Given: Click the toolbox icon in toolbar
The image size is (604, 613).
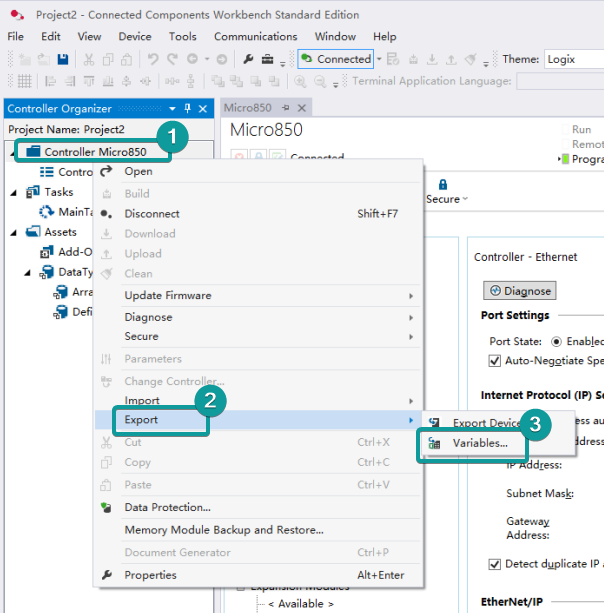Looking at the screenshot, I should (268, 59).
